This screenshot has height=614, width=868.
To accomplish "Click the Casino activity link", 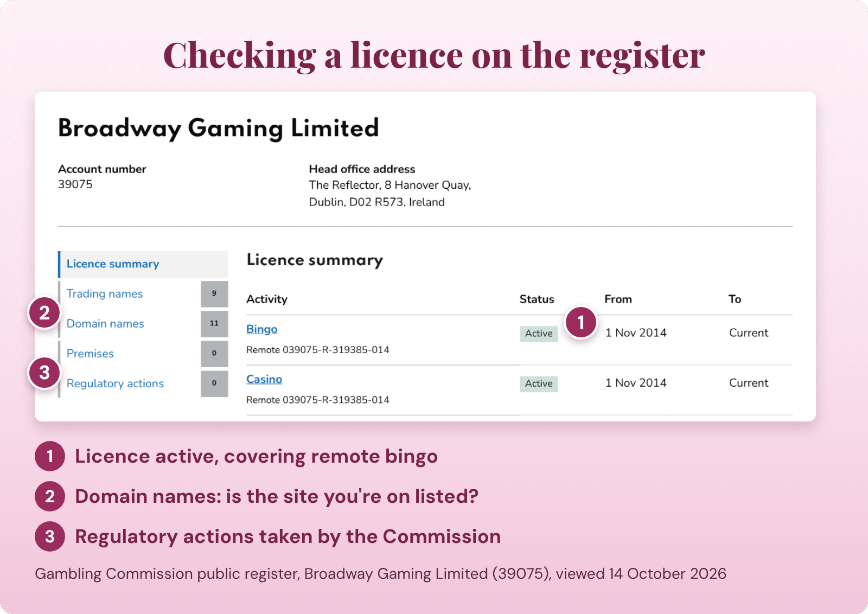I will (264, 379).
